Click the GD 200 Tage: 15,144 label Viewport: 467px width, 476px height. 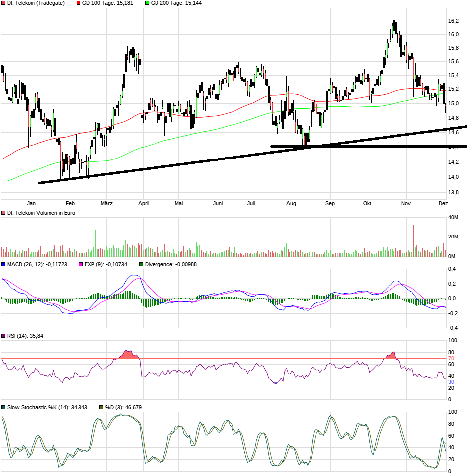tap(176, 3)
